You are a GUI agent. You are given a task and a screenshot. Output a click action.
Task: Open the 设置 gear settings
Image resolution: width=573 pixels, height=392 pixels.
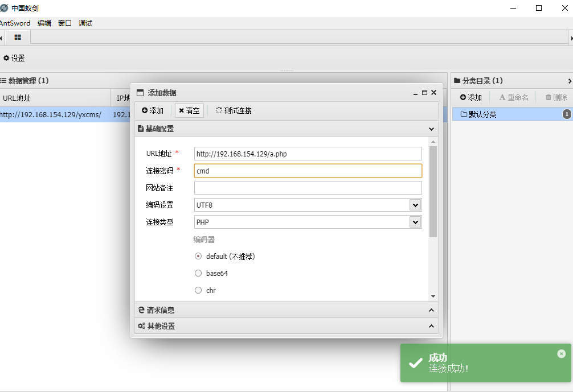(14, 58)
